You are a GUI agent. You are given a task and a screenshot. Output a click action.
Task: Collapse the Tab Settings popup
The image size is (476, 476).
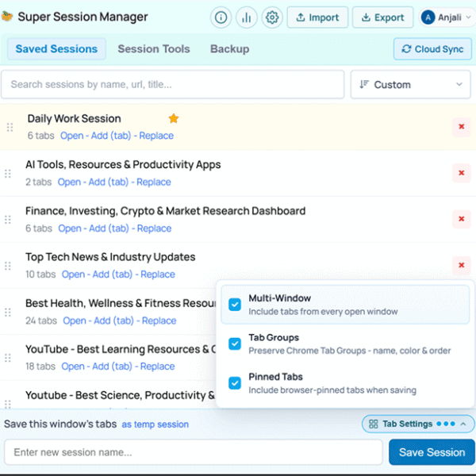[418, 424]
